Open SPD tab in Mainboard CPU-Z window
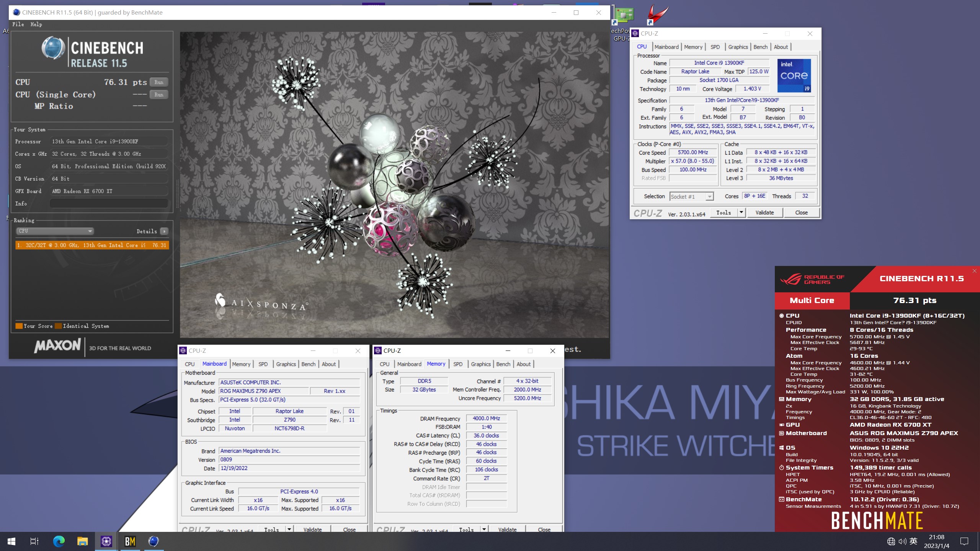The image size is (980, 551). (263, 364)
